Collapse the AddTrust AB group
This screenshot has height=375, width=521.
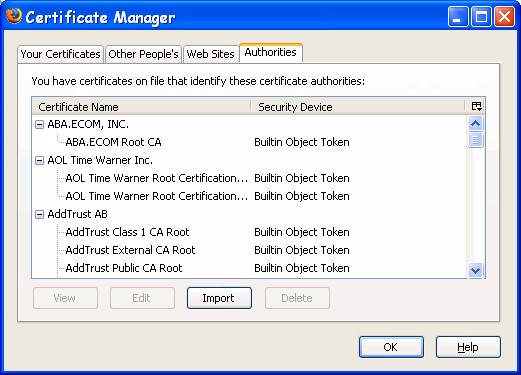(39, 215)
